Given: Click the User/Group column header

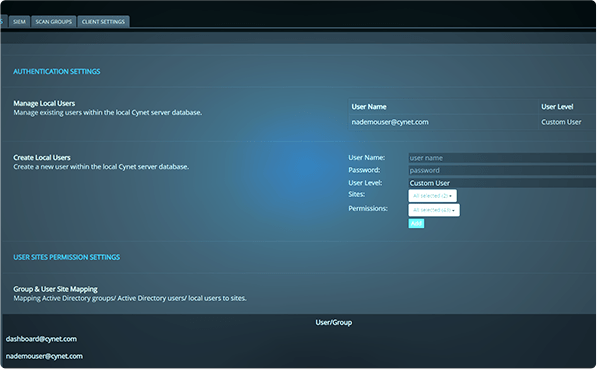Looking at the screenshot, I should click(334, 323).
